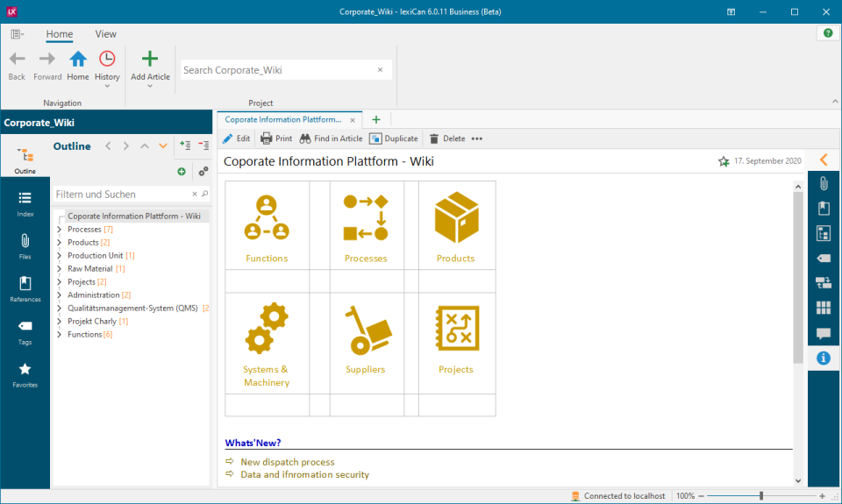Open right sidebar comments bubble icon
The height and width of the screenshot is (504, 842).
(x=824, y=333)
